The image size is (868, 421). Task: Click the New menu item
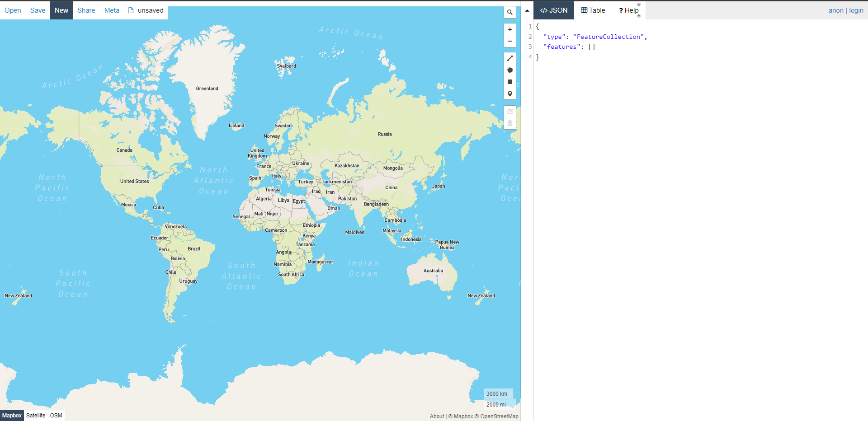coord(61,10)
